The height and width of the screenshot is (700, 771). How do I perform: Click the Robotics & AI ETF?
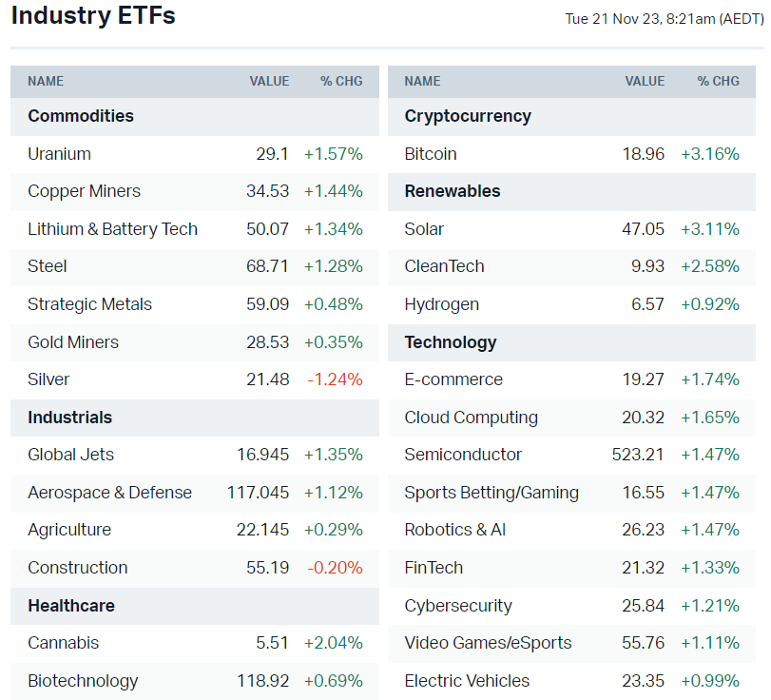pos(454,530)
